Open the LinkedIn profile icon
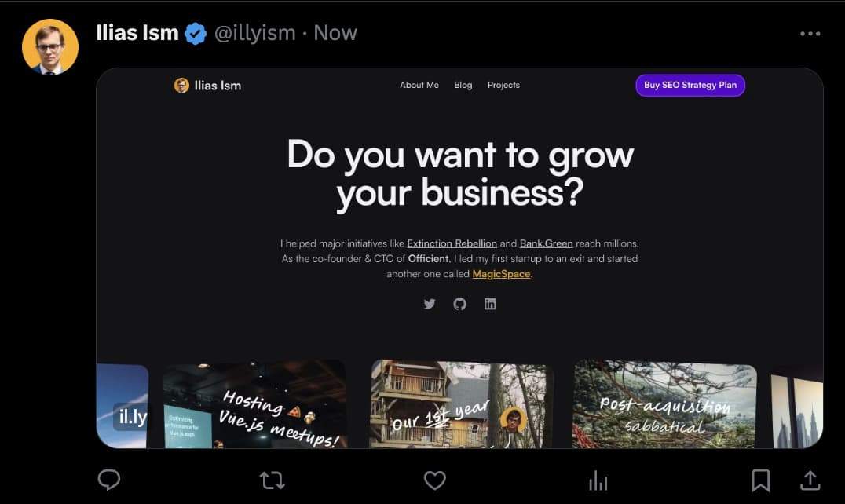845x504 pixels. point(490,304)
